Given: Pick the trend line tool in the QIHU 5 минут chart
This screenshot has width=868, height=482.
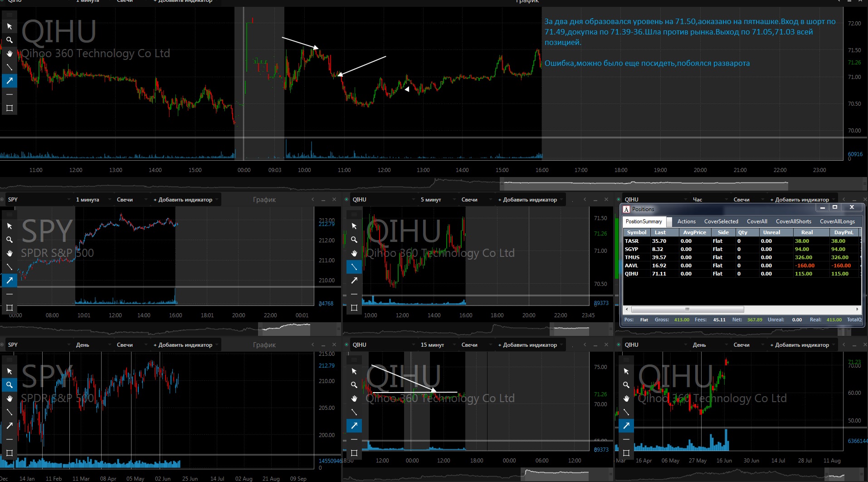Looking at the screenshot, I should pyautogui.click(x=354, y=267).
